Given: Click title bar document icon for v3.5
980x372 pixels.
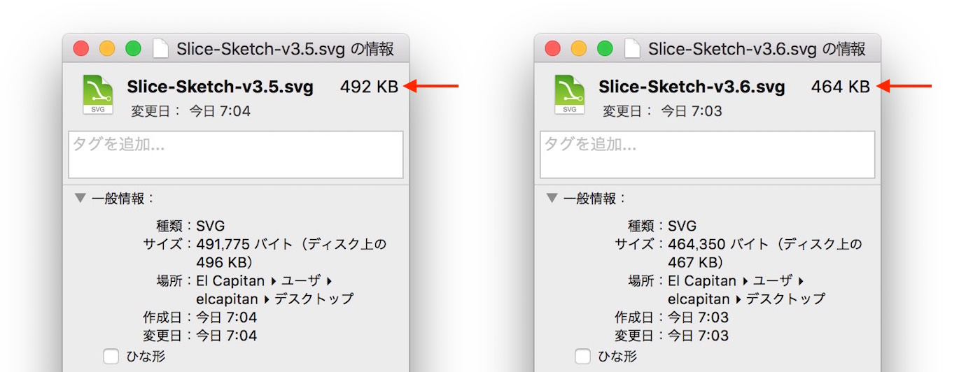Looking at the screenshot, I should (x=161, y=49).
